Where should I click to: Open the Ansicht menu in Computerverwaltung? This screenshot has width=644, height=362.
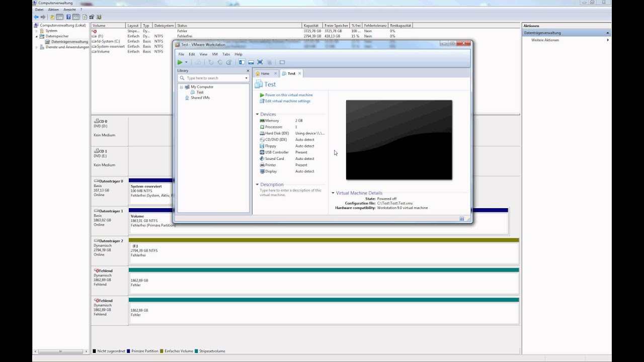pos(69,10)
